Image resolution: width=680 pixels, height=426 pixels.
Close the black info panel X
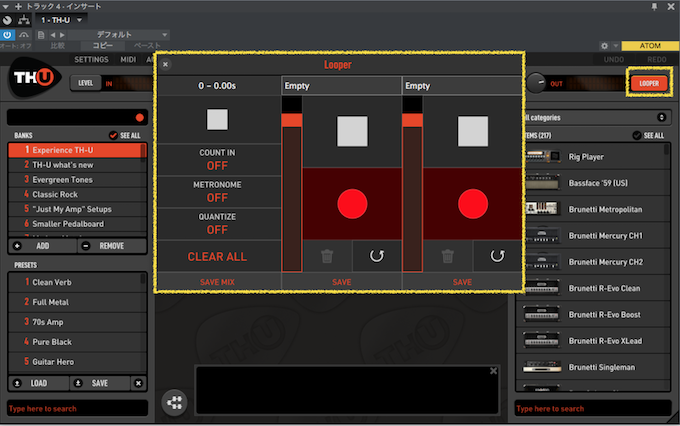coord(493,371)
